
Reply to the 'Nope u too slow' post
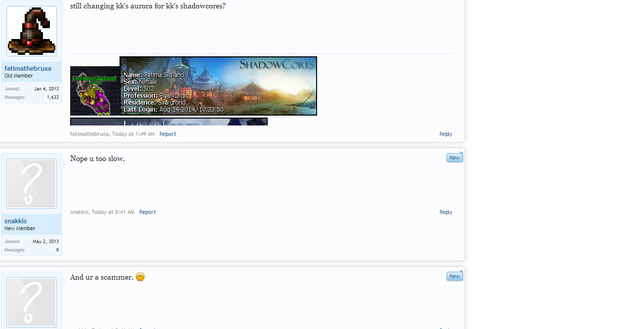pos(446,212)
